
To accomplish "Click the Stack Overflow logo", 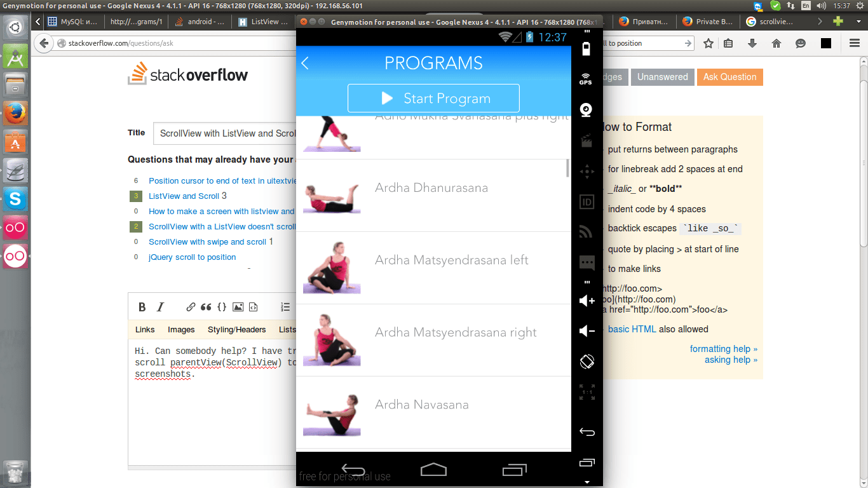I will [188, 74].
